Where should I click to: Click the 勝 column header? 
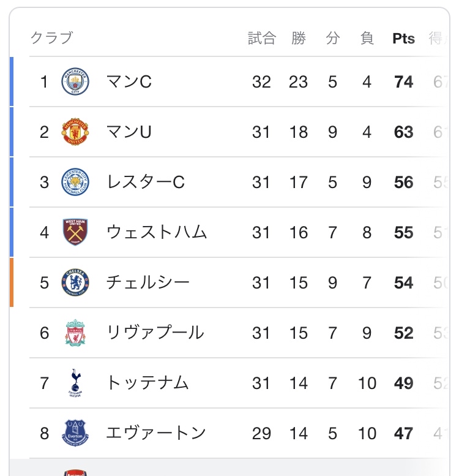coord(299,39)
